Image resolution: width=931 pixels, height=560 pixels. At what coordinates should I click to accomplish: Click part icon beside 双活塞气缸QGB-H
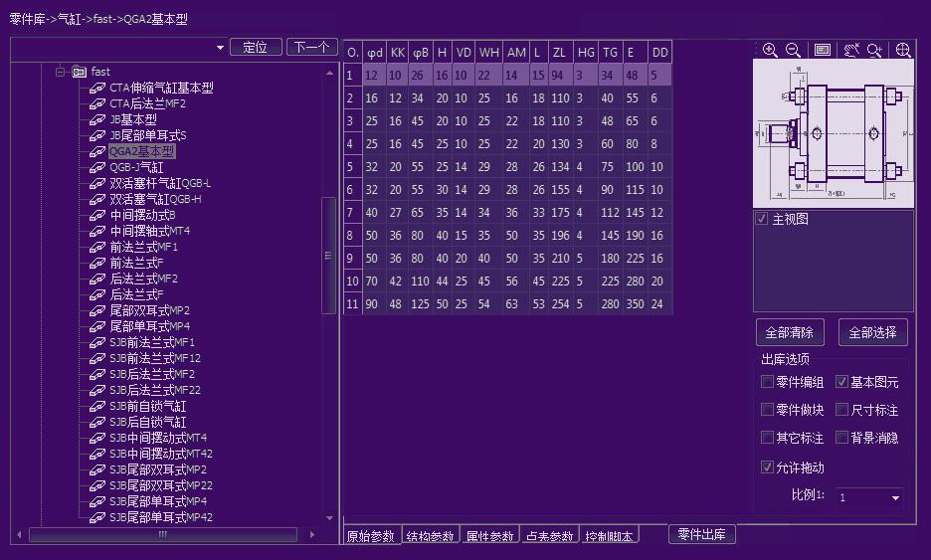point(97,200)
